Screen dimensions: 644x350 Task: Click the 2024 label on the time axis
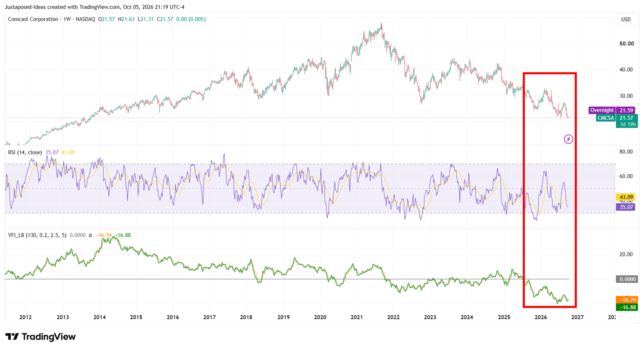(x=467, y=317)
